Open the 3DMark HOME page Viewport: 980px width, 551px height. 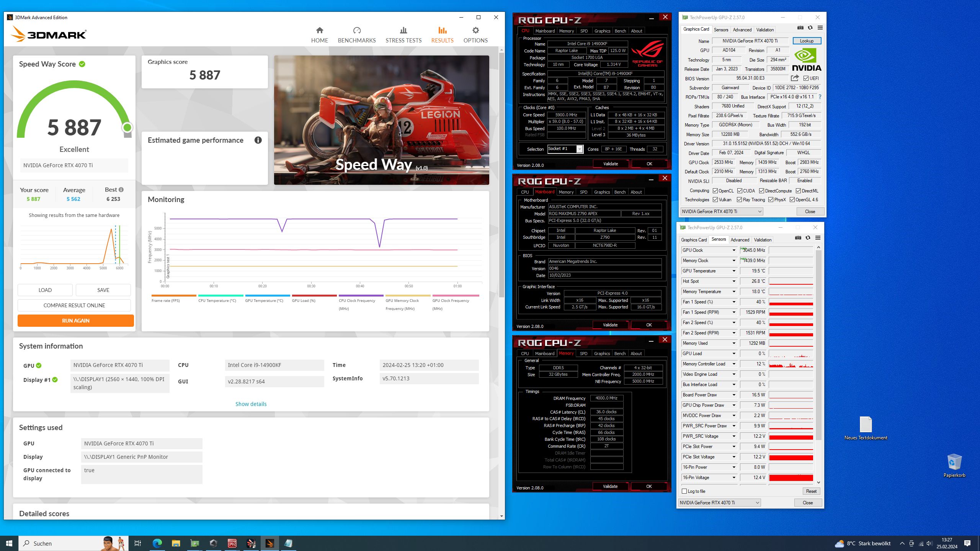[319, 35]
